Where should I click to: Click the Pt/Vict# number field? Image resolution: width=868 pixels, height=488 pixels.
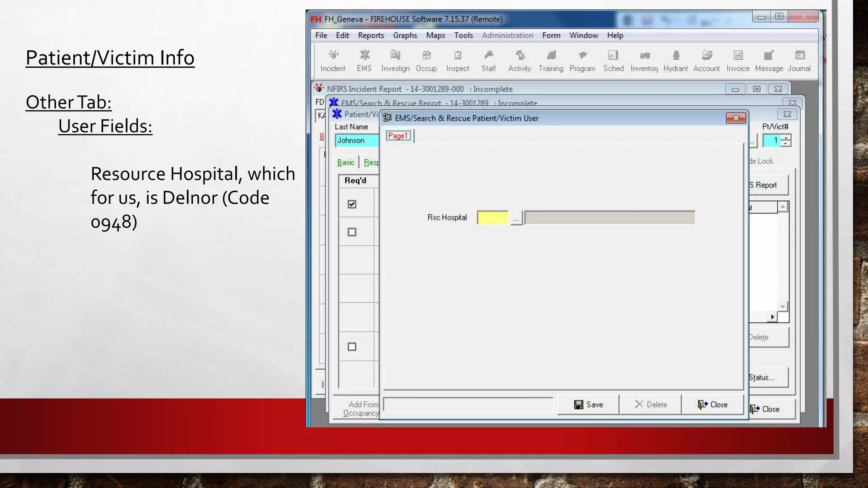point(772,140)
